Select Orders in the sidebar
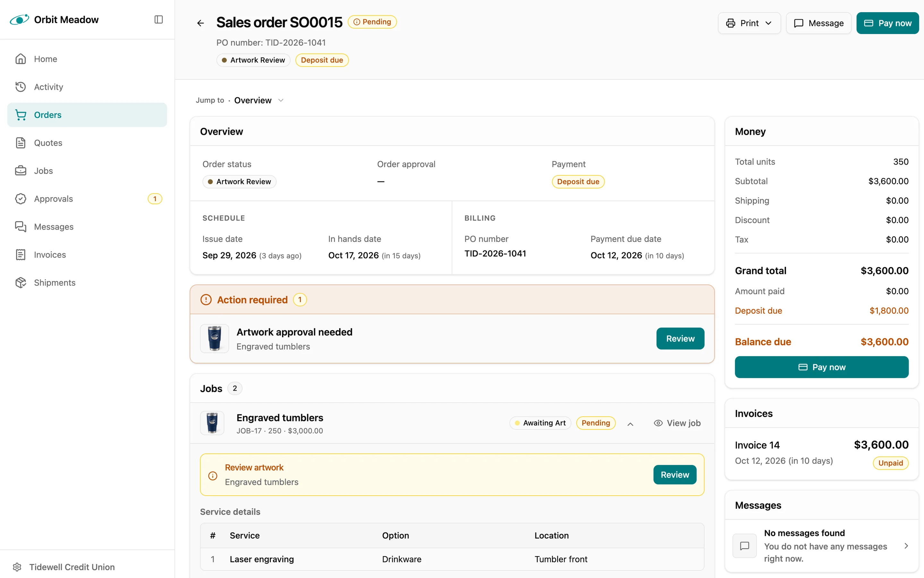This screenshot has height=578, width=924. pyautogui.click(x=87, y=115)
